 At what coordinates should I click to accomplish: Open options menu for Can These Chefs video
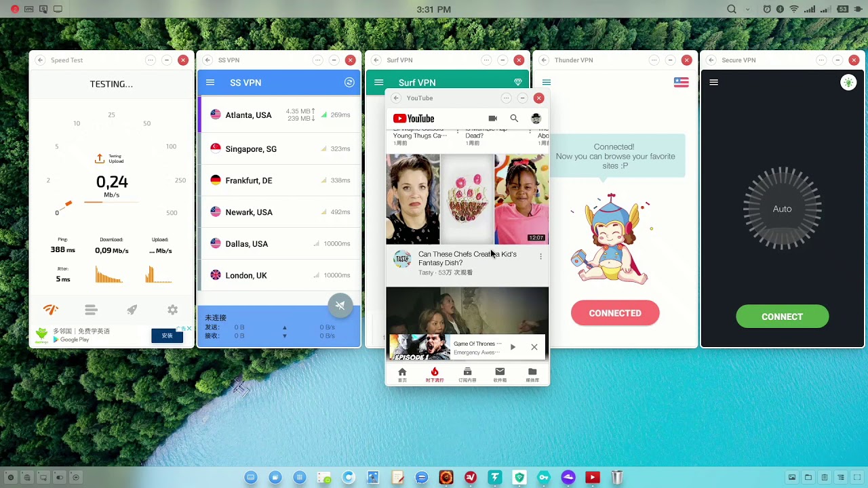click(540, 256)
